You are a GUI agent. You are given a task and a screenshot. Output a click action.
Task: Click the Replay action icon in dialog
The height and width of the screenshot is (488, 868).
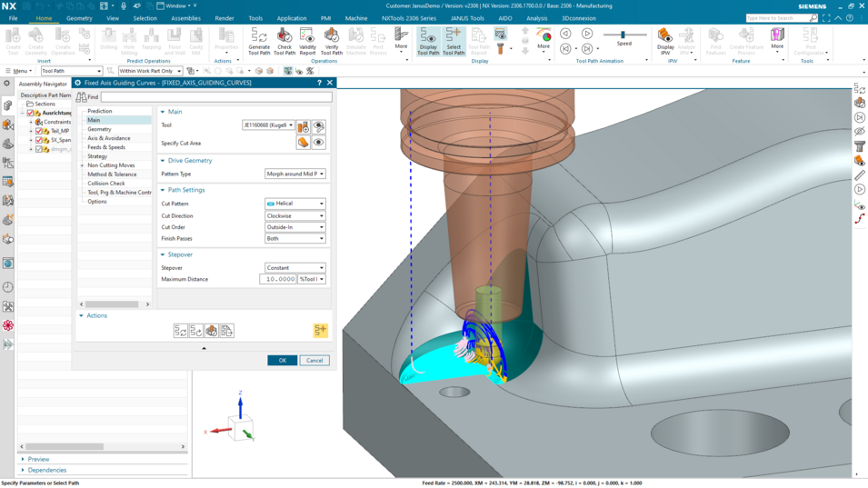pyautogui.click(x=196, y=331)
